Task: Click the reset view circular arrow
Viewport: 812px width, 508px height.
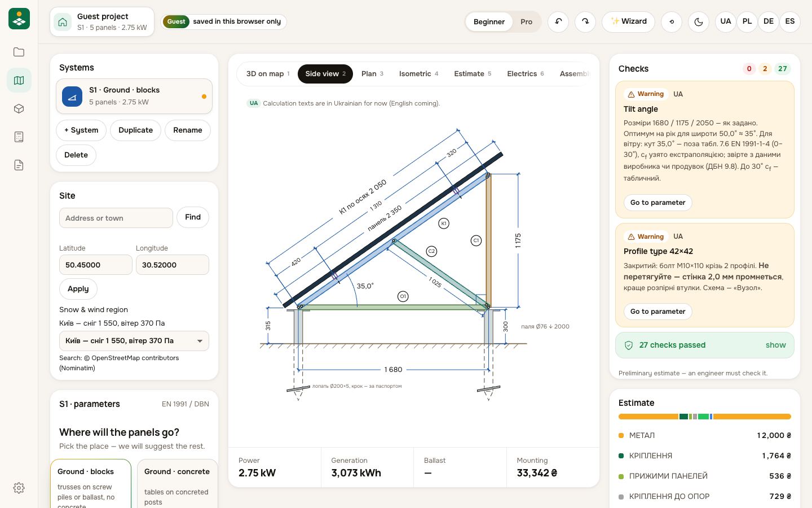Action: (672, 22)
